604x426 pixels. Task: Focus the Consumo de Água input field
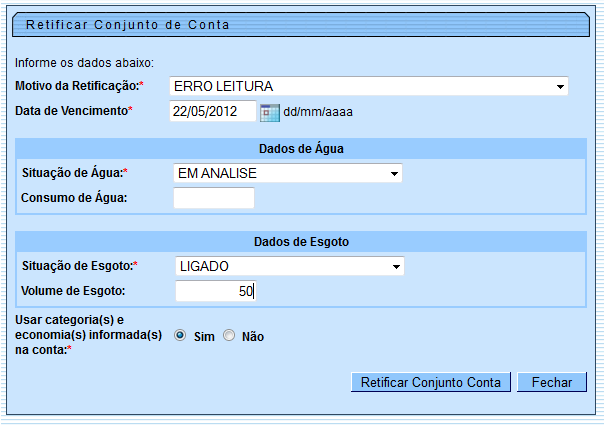point(214,198)
